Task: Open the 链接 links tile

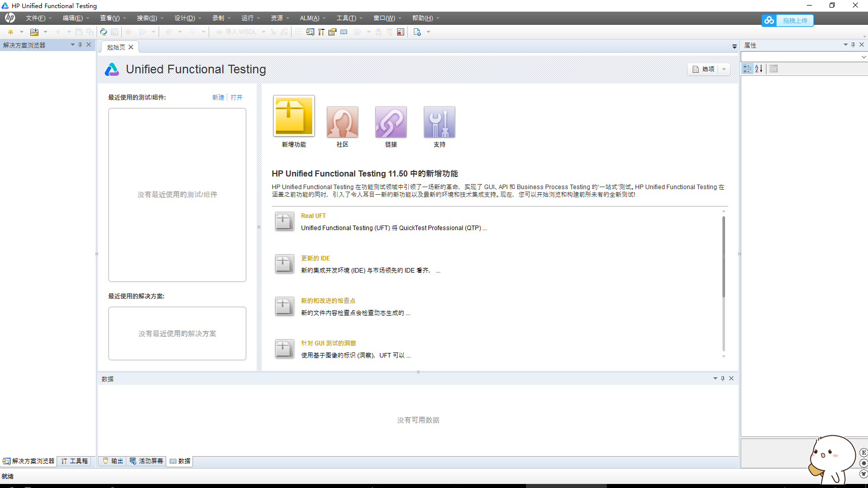Action: coord(391,122)
